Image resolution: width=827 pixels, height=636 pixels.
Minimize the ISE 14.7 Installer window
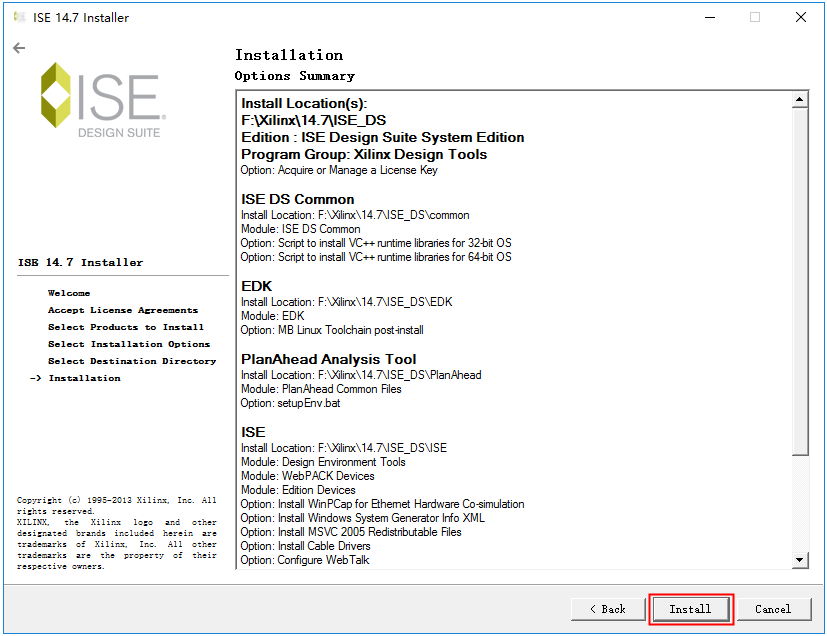point(709,17)
